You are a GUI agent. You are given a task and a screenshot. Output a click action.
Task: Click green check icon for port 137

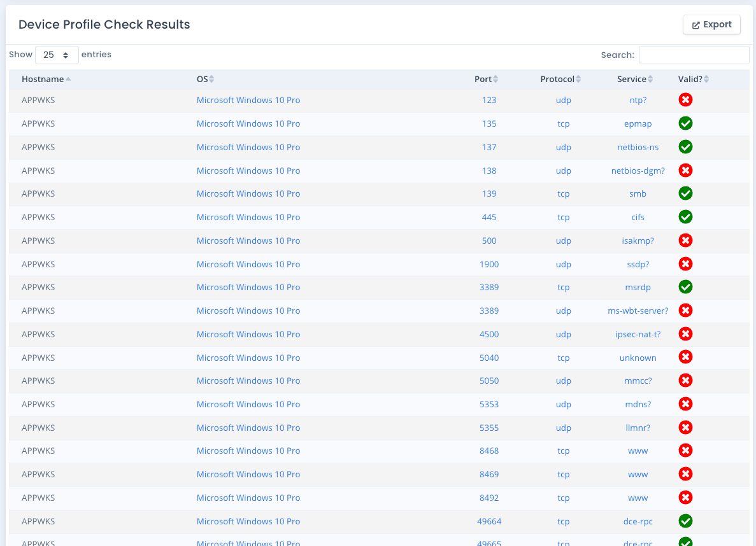coord(685,147)
